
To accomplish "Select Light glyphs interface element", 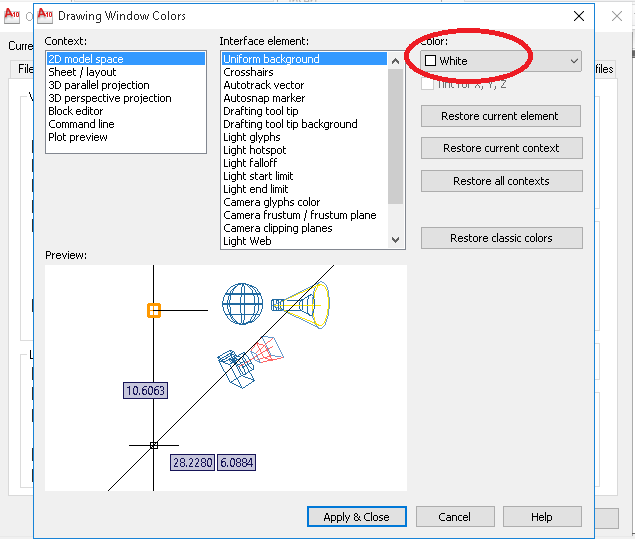I will (304, 137).
